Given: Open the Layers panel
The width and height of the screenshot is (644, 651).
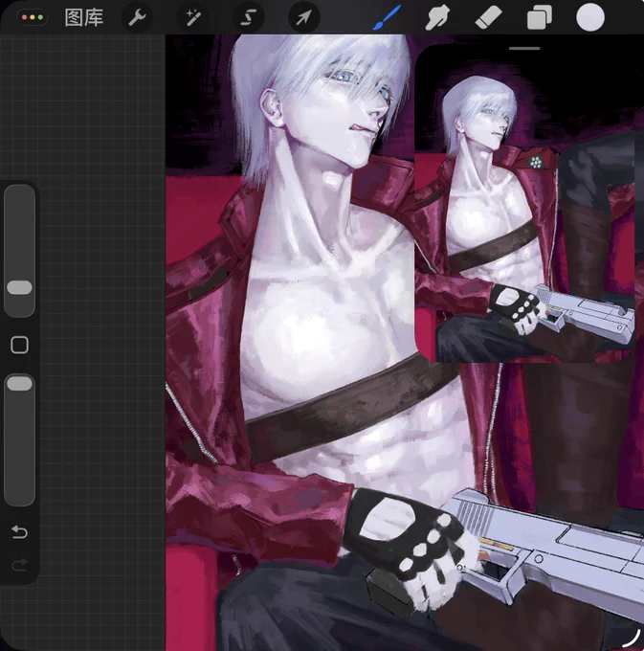Looking at the screenshot, I should point(539,18).
